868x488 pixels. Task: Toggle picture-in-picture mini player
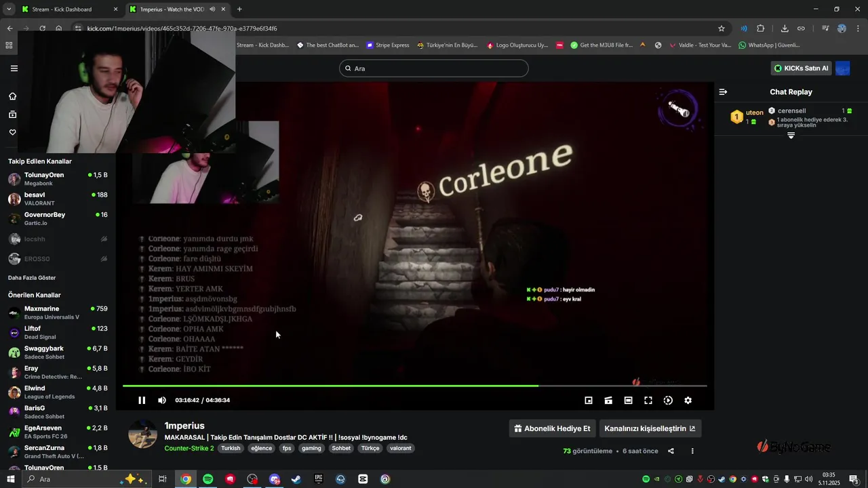[x=589, y=401]
